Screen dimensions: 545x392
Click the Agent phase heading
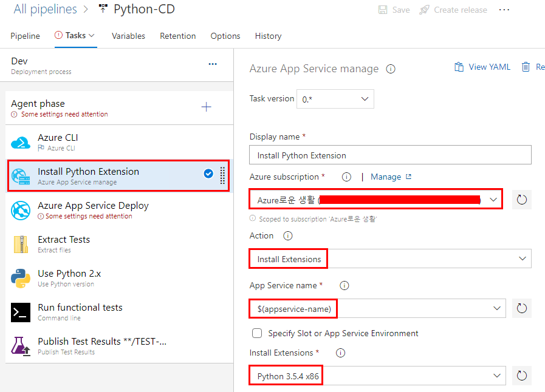click(38, 104)
